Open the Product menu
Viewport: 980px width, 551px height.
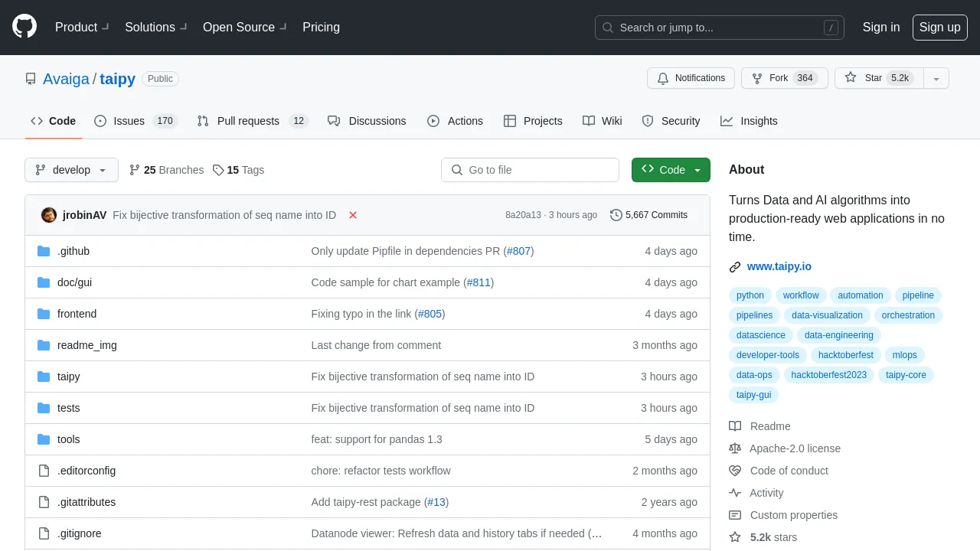83,27
